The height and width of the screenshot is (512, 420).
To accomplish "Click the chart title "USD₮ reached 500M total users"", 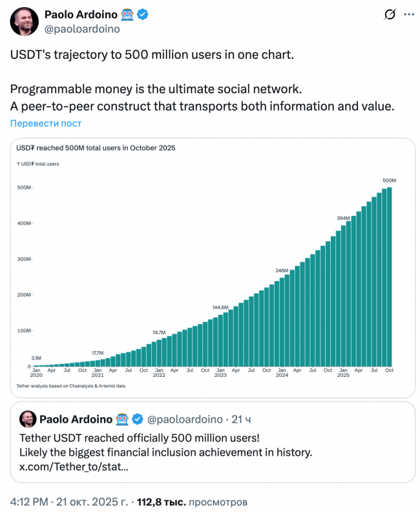I will 96,148.
